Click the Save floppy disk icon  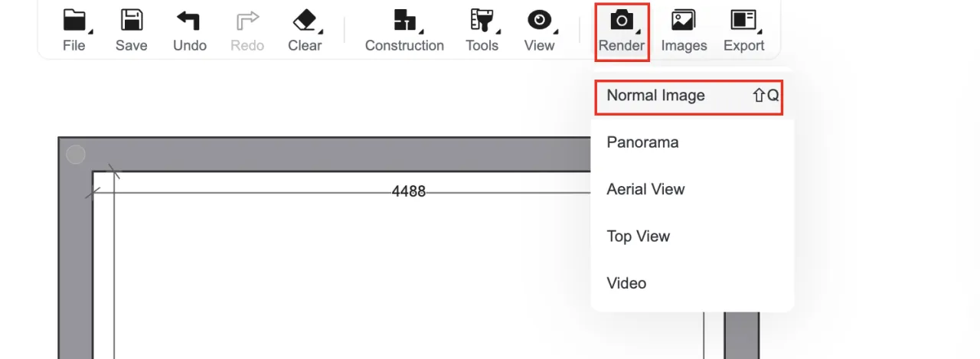(132, 21)
